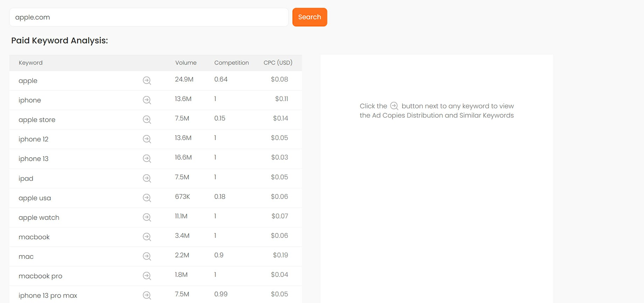644x303 pixels.
Task: Click the 'apple watch' keyword text
Action: click(39, 218)
